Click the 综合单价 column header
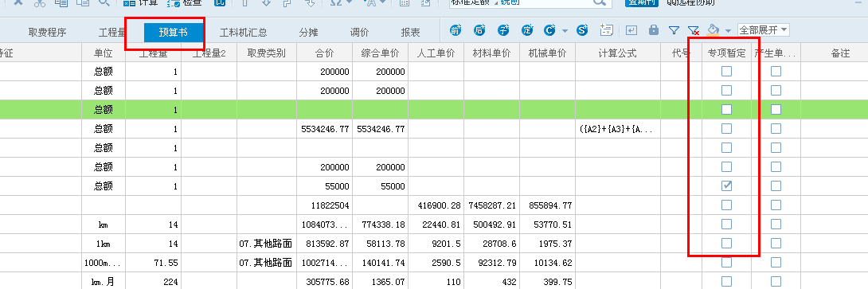This screenshot has height=289, width=868. 381,53
